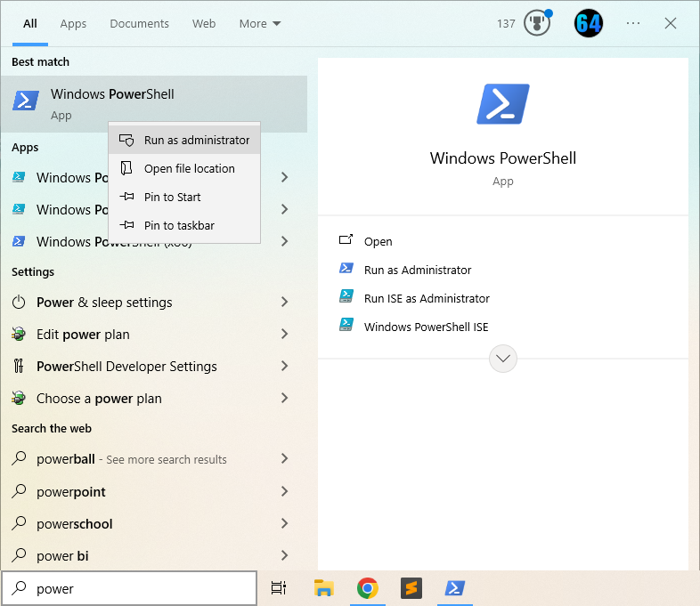Expand the power bi web result arrow
700x606 pixels.
pos(284,555)
